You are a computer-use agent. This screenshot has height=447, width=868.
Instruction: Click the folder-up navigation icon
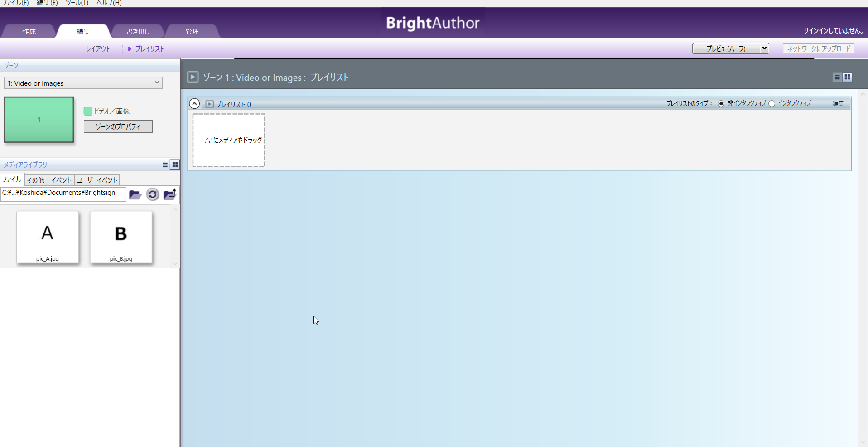point(169,194)
